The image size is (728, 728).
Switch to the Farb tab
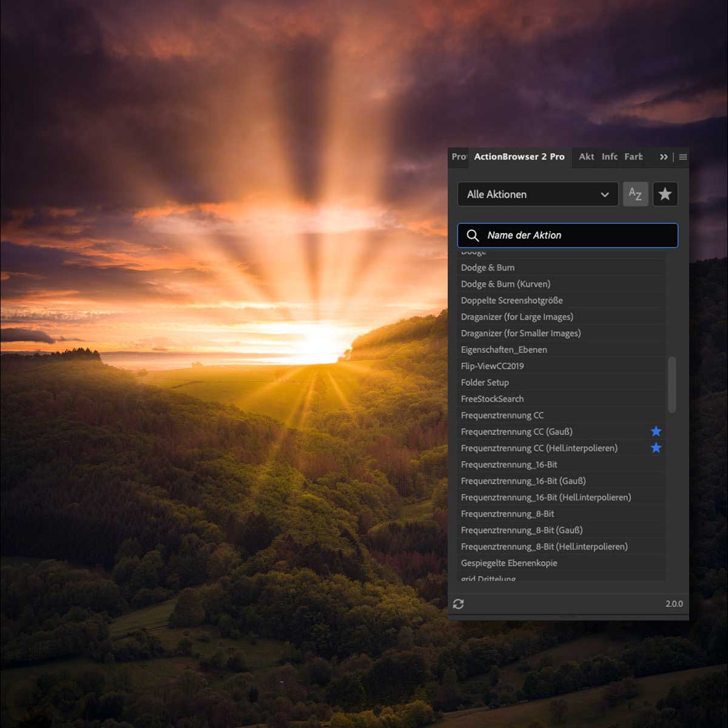633,157
